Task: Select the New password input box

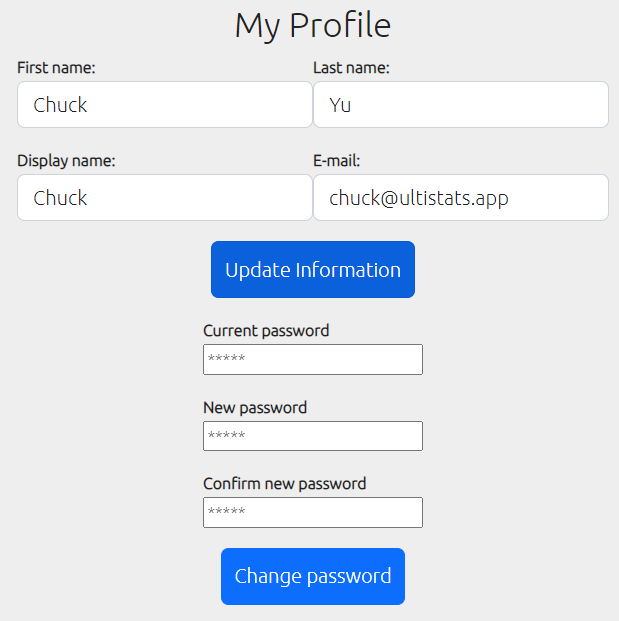Action: pyautogui.click(x=313, y=436)
